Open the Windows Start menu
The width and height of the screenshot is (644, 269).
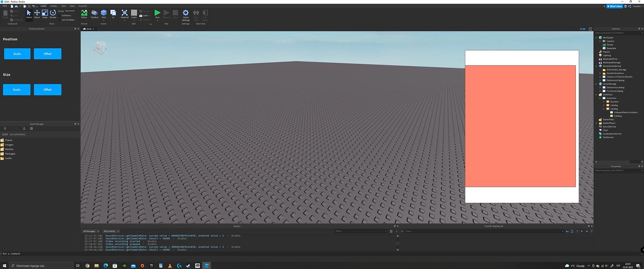[5, 265]
